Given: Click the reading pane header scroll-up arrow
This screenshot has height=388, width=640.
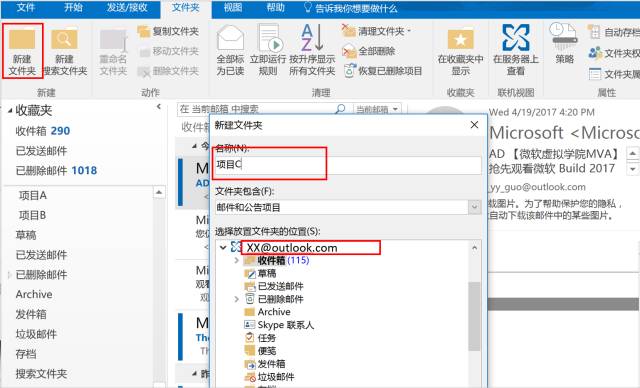Looking at the screenshot, I should pos(633,154).
